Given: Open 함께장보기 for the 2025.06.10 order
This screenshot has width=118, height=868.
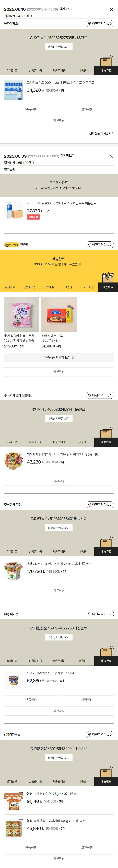Looking at the screenshot, I should (66, 9).
